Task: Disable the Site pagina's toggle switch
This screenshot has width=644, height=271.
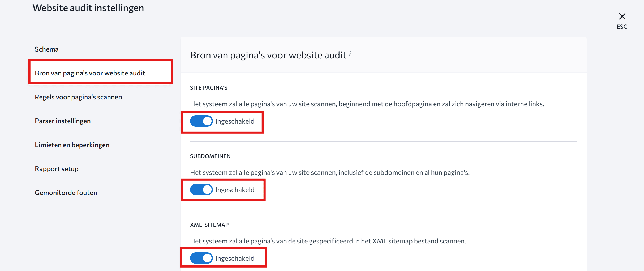Action: (201, 121)
